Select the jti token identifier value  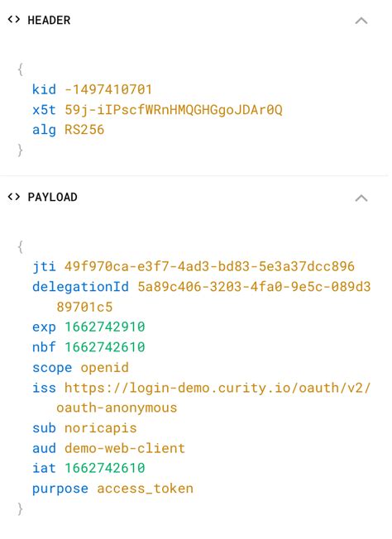point(209,266)
